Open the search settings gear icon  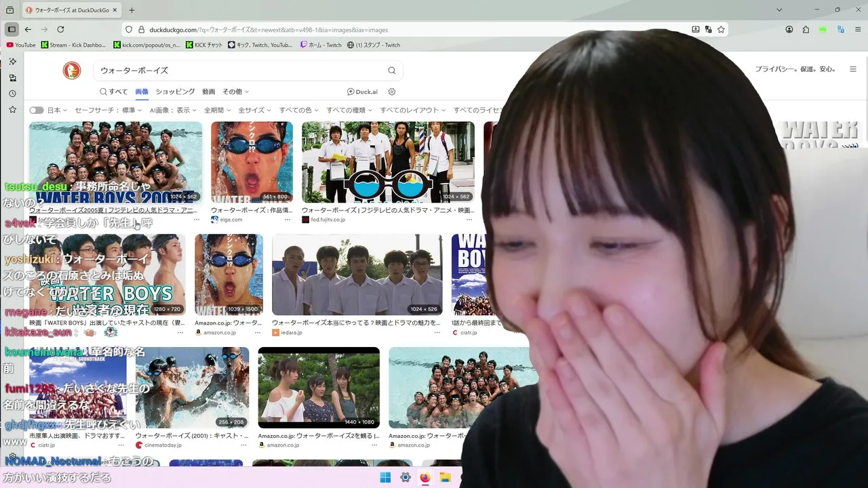(x=391, y=91)
